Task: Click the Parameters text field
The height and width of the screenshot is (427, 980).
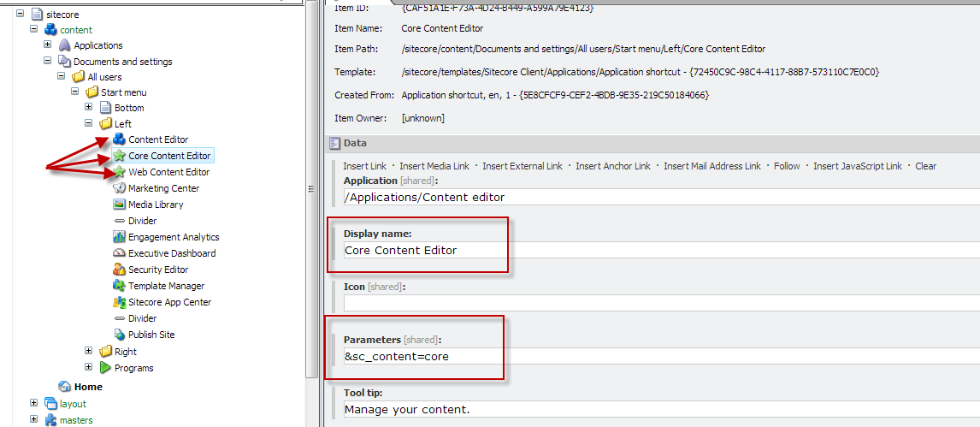Action: [x=658, y=356]
